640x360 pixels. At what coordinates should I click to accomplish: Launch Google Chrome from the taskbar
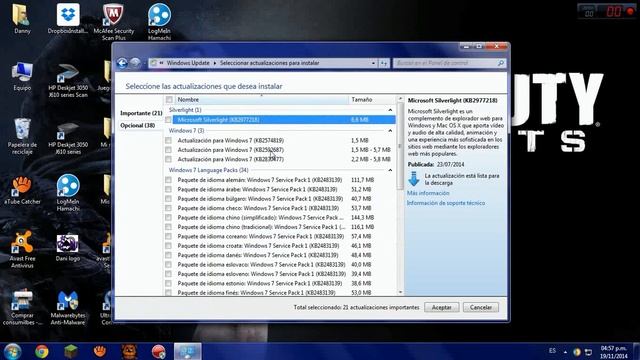[42, 351]
